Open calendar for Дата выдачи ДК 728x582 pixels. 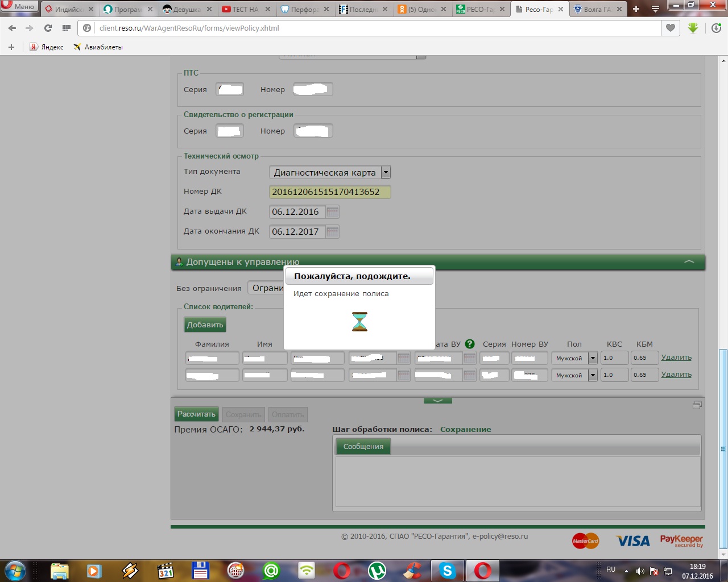[x=333, y=212]
